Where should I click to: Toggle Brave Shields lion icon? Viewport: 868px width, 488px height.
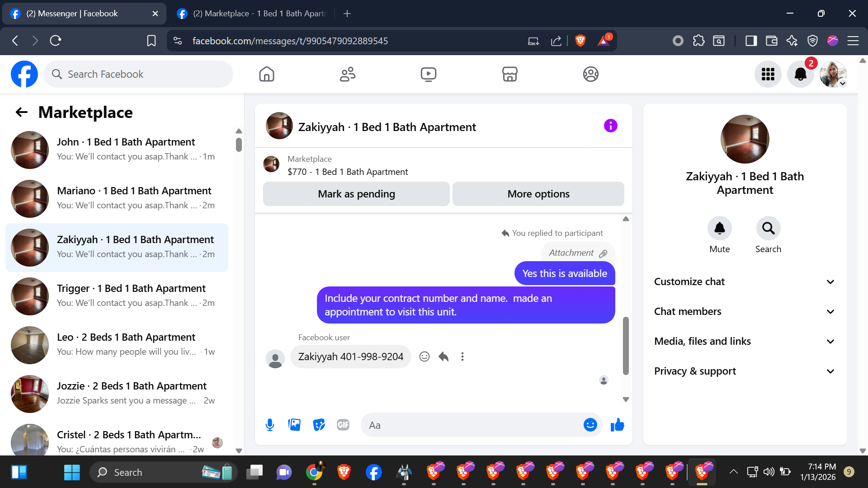[x=580, y=41]
